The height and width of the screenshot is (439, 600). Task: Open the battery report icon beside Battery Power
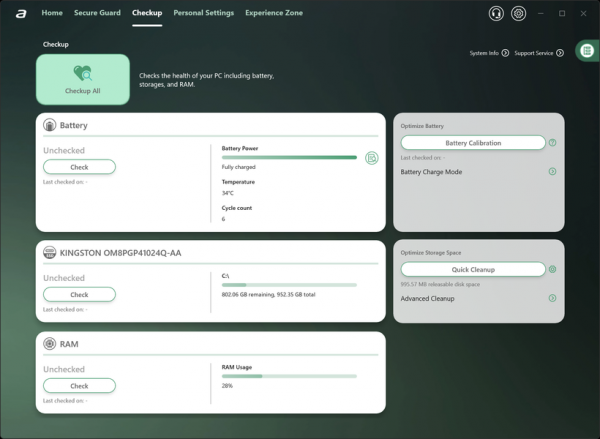[372, 158]
